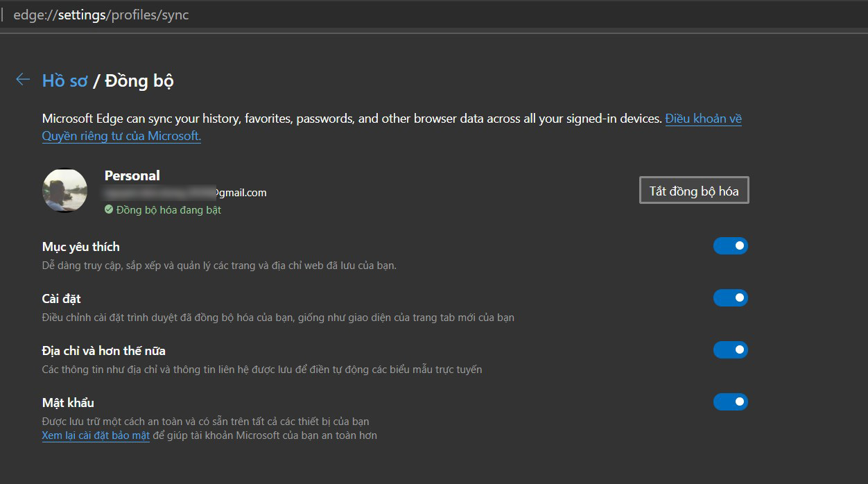Viewport: 868px width, 484px height.
Task: Open the Hồ sơ breadcrumb link
Action: (64, 80)
